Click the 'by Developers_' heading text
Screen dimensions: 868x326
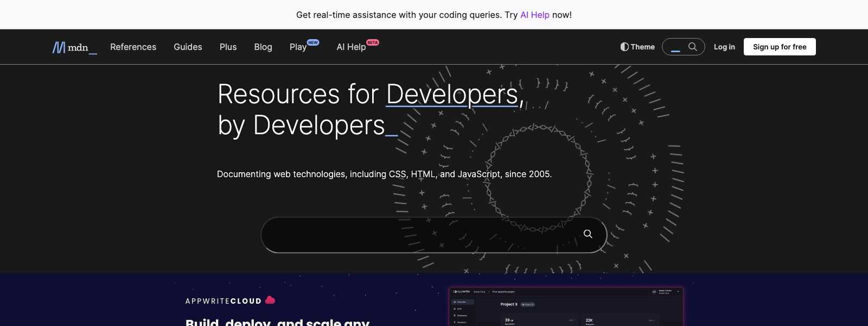[308, 125]
